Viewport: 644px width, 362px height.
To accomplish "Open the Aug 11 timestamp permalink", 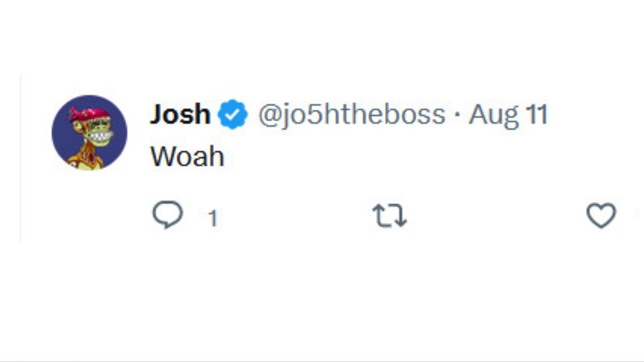I will pos(508,115).
